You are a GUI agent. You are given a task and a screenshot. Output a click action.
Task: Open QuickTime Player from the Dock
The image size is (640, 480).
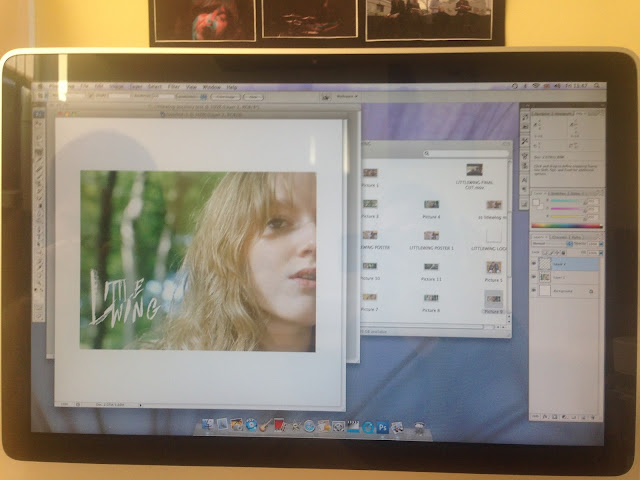point(368,427)
